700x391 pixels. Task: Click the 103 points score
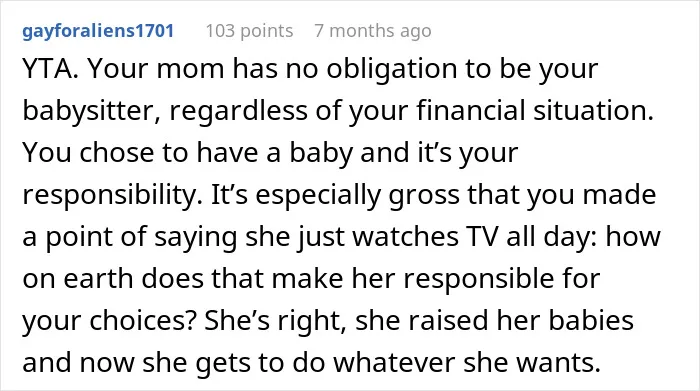click(249, 31)
